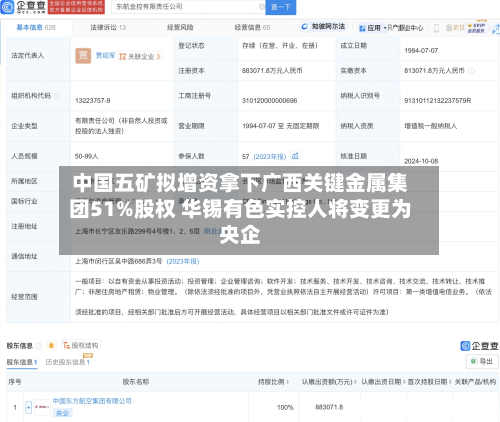Viewport: 500px width, 422px height.
Task: Click the SVIP membership badge icon
Action: (x=476, y=28)
